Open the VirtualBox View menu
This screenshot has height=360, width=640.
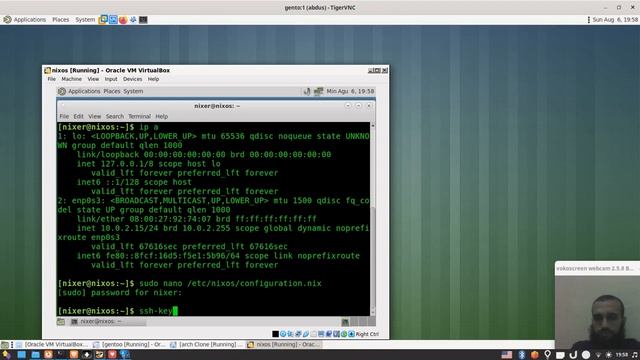coord(93,79)
